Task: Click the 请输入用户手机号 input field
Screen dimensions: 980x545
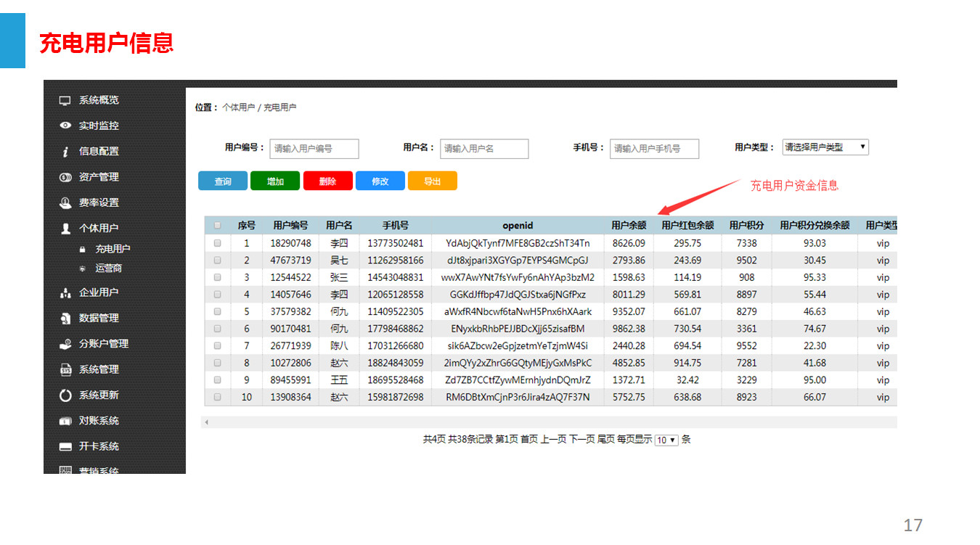Action: 653,149
